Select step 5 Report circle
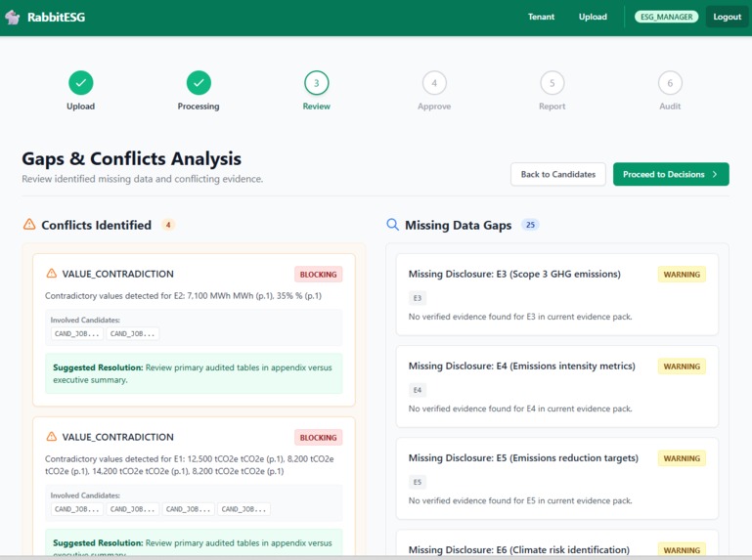This screenshot has width=752, height=560. 552,83
